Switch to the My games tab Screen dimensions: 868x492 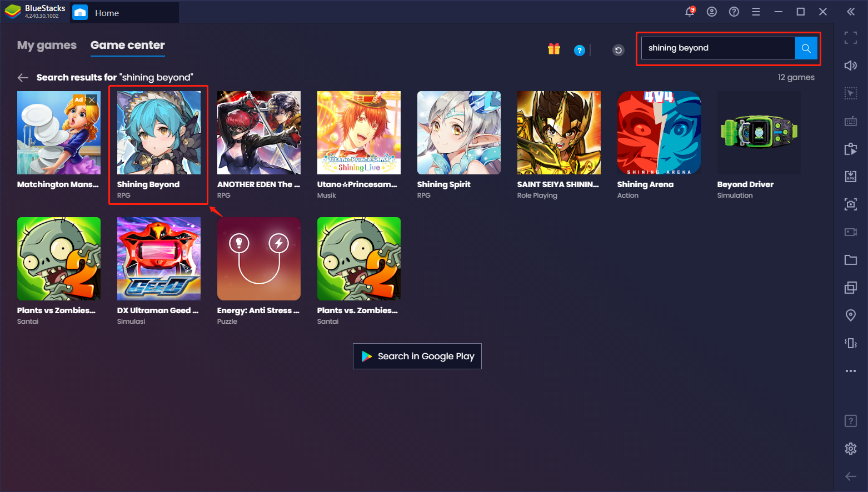pos(47,46)
